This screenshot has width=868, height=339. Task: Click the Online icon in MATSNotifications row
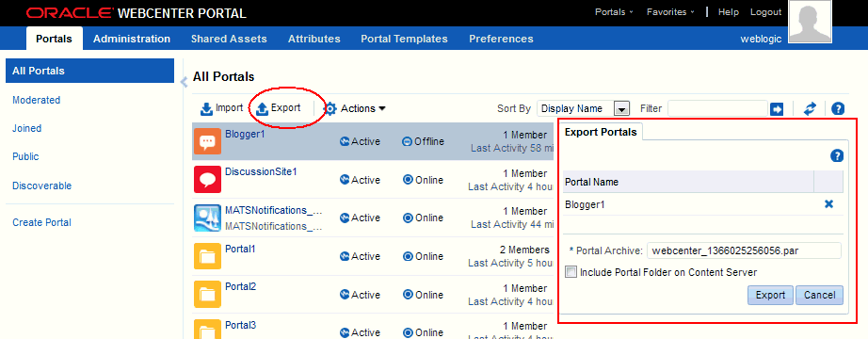409,218
